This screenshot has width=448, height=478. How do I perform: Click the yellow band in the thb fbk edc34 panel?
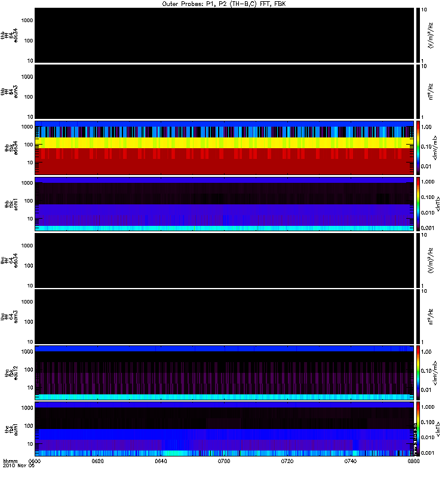[x=224, y=143]
